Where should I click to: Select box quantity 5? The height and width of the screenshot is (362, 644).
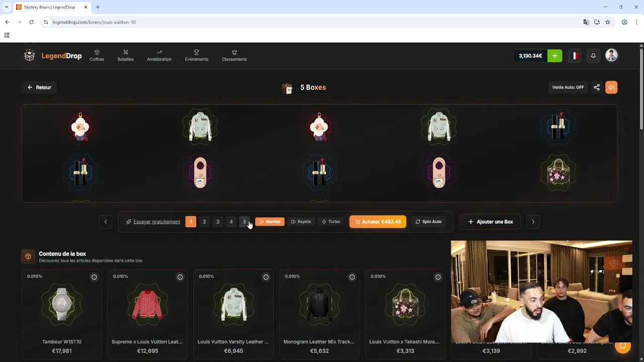245,222
